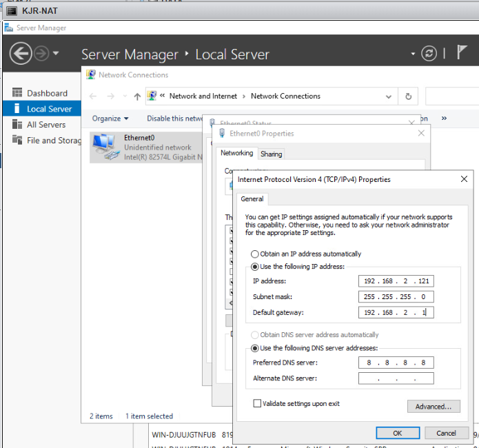The width and height of the screenshot is (479, 448).
Task: Cancel the IPv4 Properties dialog
Action: point(447,433)
